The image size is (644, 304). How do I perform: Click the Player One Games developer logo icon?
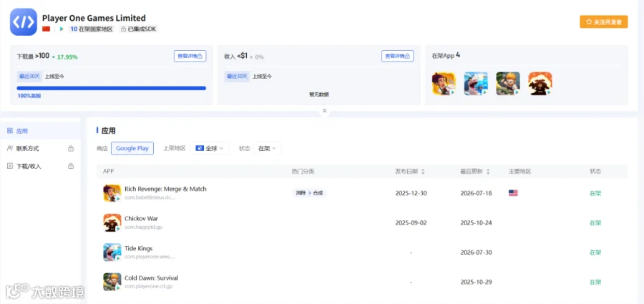click(x=24, y=22)
